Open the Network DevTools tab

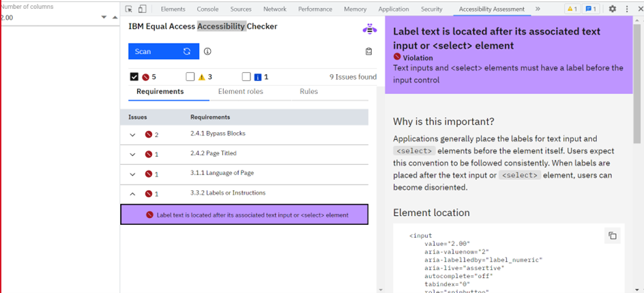[275, 9]
